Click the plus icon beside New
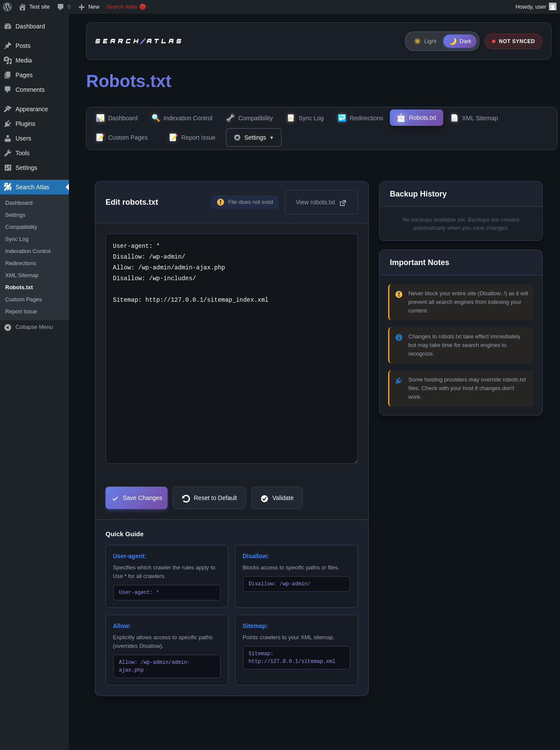 pyautogui.click(x=81, y=7)
